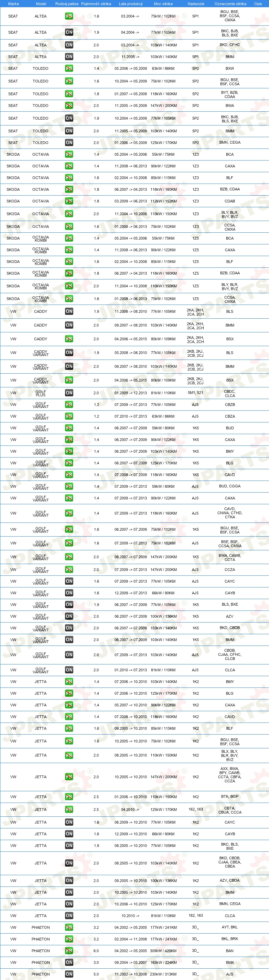Click engine code CDAB cell
The width and height of the screenshot is (269, 980).
(x=230, y=201)
